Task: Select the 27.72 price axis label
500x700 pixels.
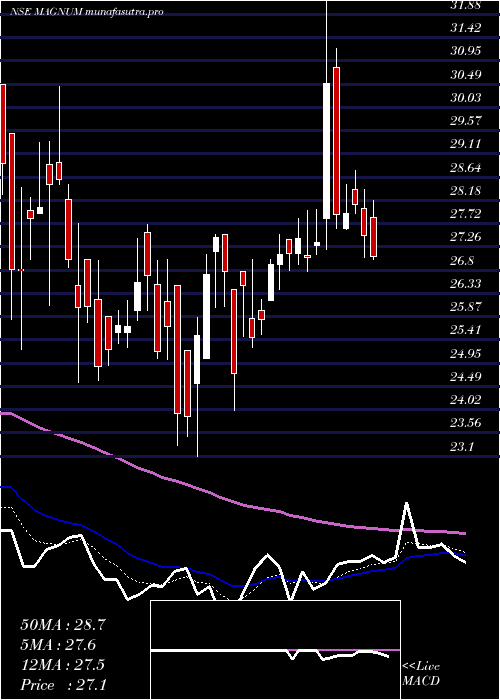Action: tap(466, 214)
